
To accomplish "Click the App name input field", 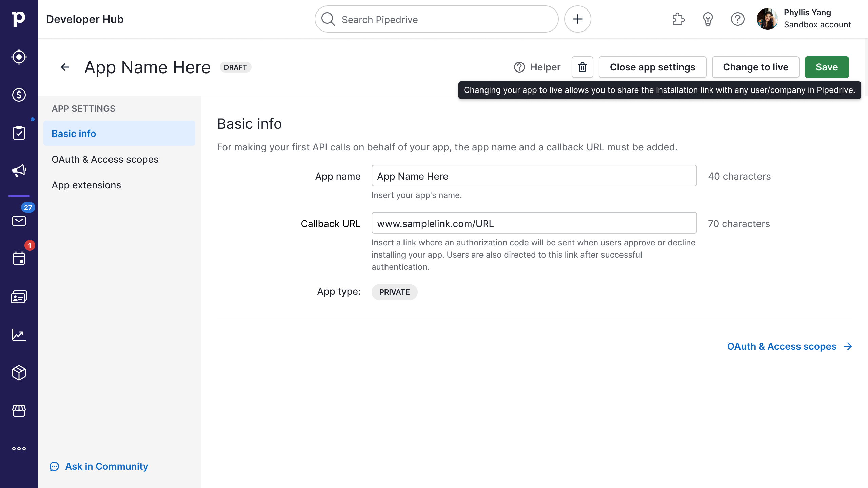I will 534,176.
